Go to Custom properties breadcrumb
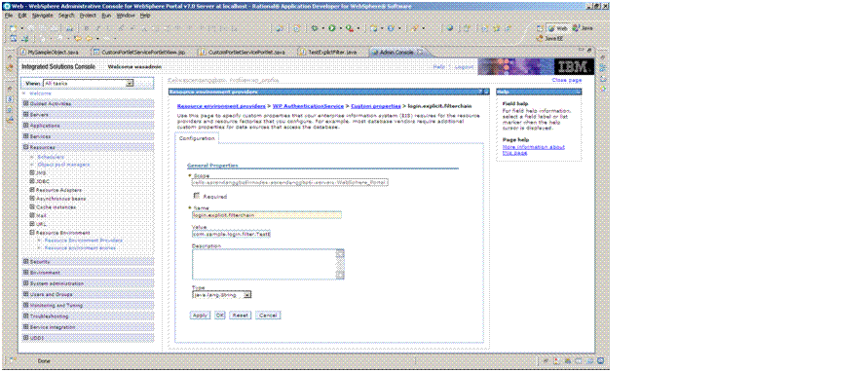The height and width of the screenshot is (372, 868). [376, 105]
